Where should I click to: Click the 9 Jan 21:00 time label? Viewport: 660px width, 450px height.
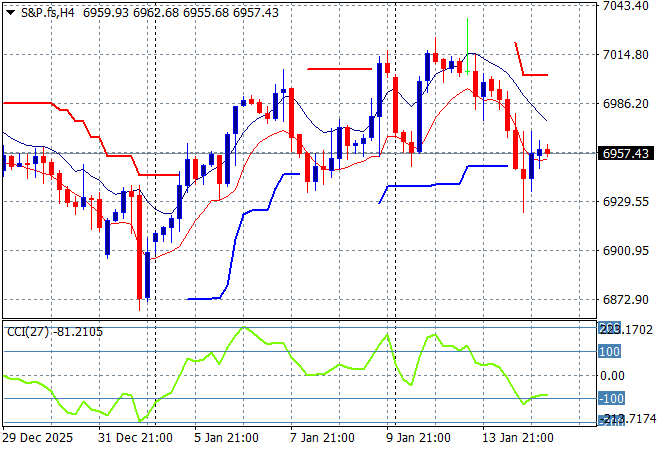click(418, 438)
